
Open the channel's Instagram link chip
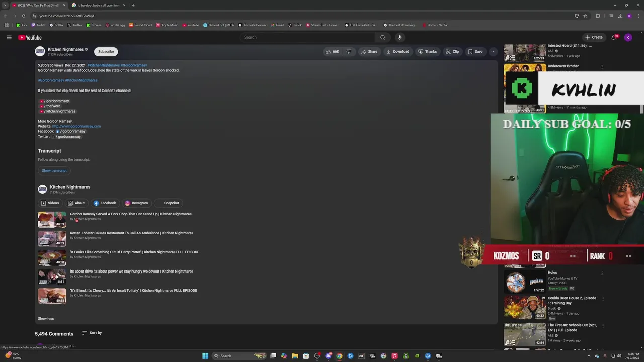pyautogui.click(x=136, y=203)
